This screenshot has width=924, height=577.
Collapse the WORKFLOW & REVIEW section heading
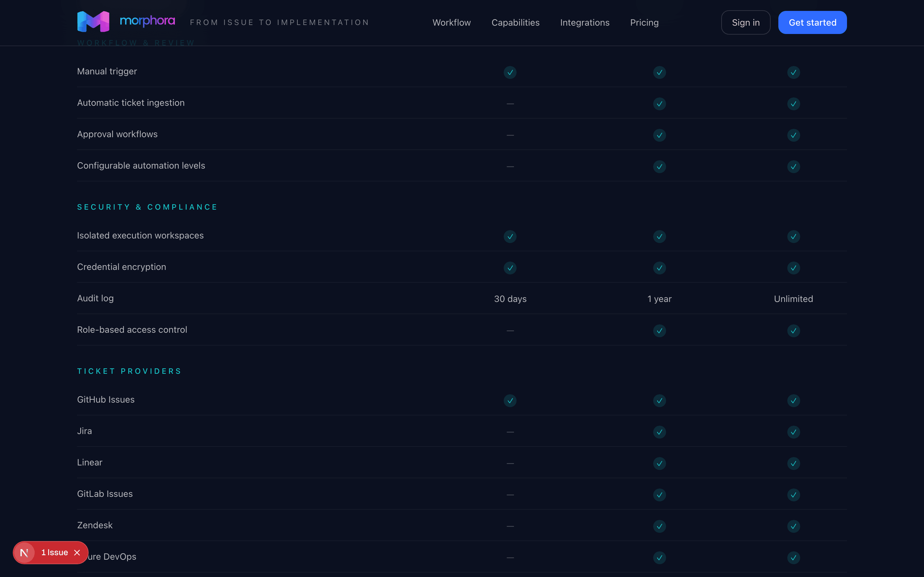[x=135, y=43]
